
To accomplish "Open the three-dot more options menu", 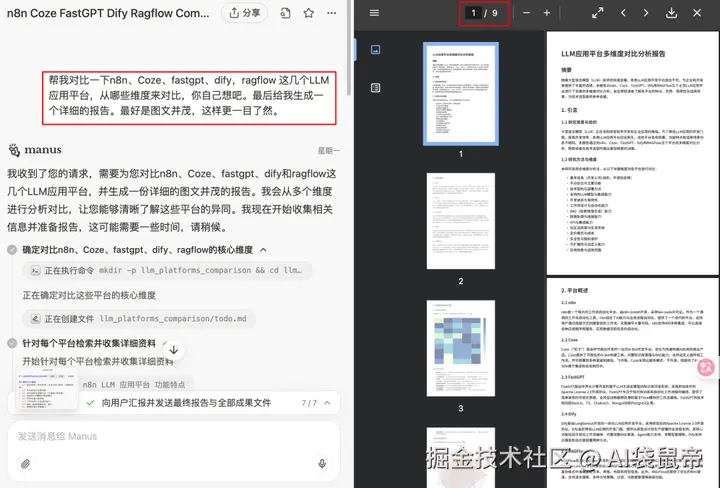I will tap(332, 13).
